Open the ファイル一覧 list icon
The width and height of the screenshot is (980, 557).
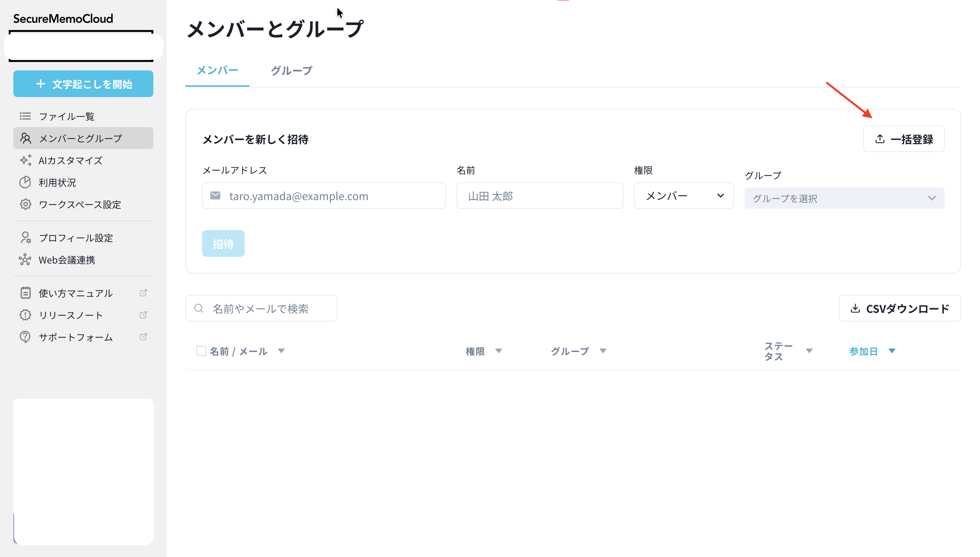pyautogui.click(x=25, y=116)
